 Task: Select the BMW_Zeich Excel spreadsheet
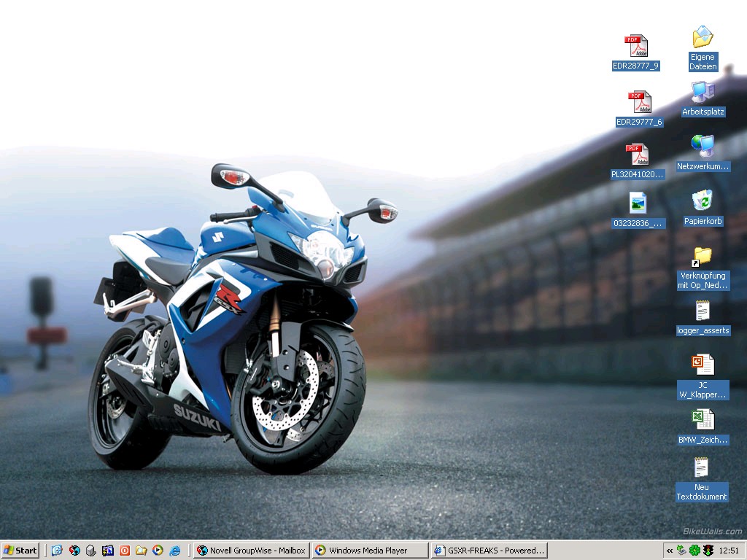[703, 419]
